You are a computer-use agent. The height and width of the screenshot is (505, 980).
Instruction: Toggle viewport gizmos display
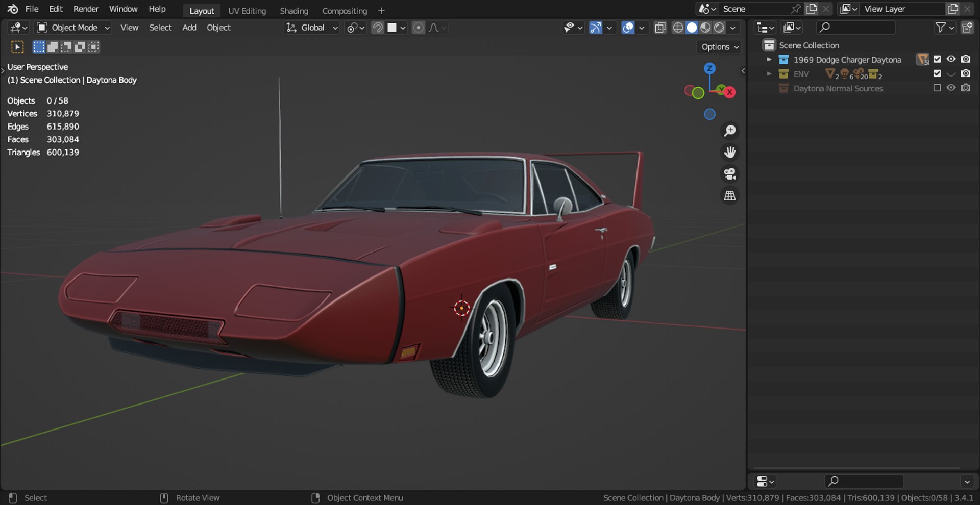click(595, 28)
